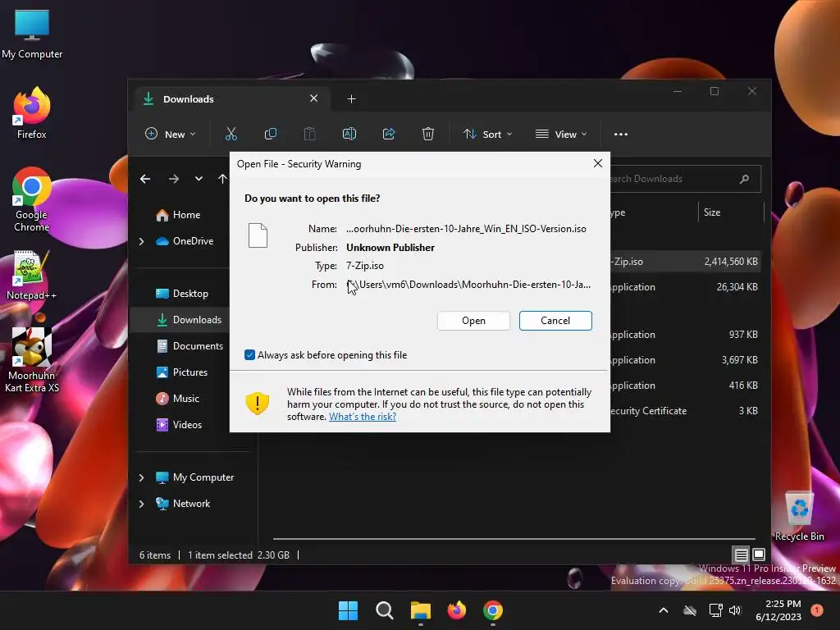840x630 pixels.
Task: Select the row sized 937 KB
Action: point(685,335)
